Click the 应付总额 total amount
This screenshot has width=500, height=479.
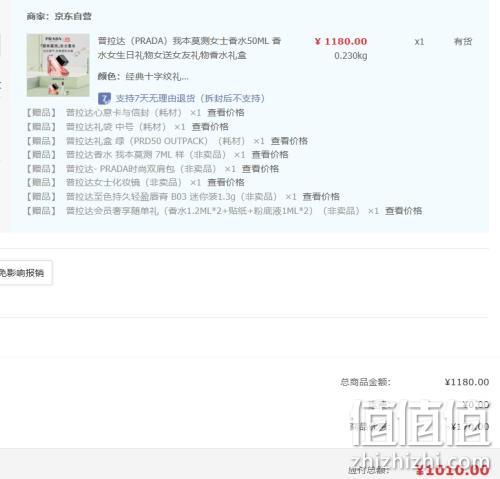[x=453, y=470]
